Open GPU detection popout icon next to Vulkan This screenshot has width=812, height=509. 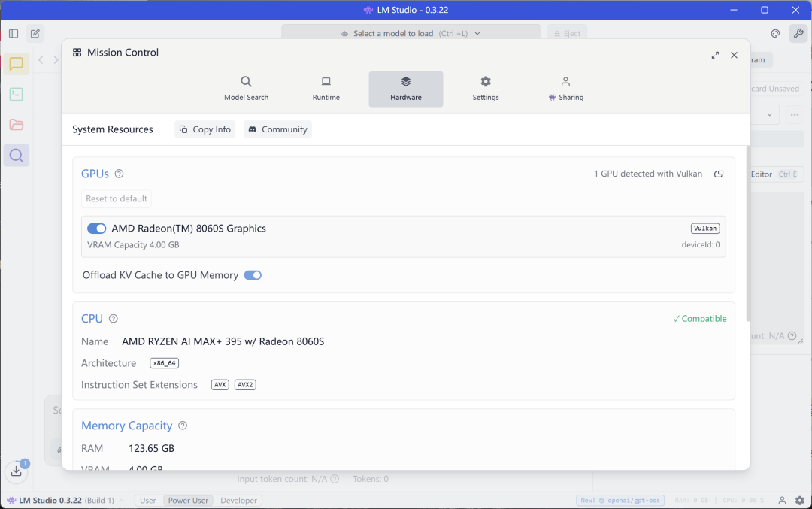click(x=719, y=174)
